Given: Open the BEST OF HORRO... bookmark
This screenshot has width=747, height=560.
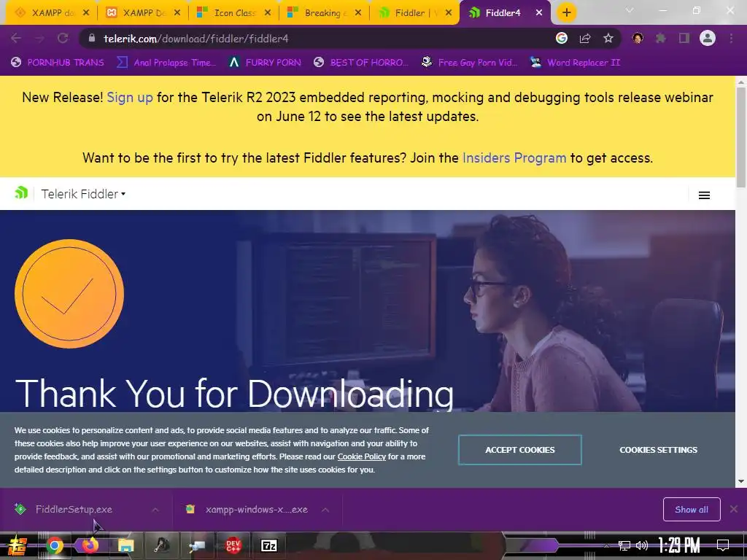Looking at the screenshot, I should tap(361, 63).
